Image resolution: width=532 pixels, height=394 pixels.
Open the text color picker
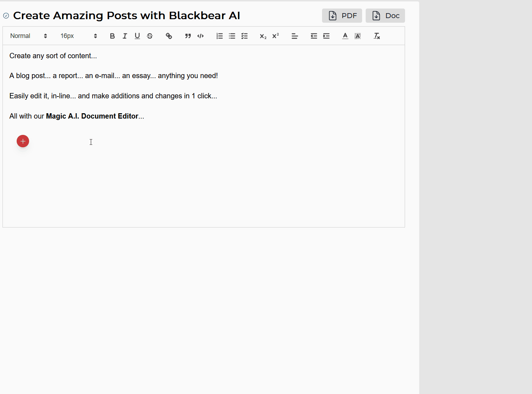[345, 36]
